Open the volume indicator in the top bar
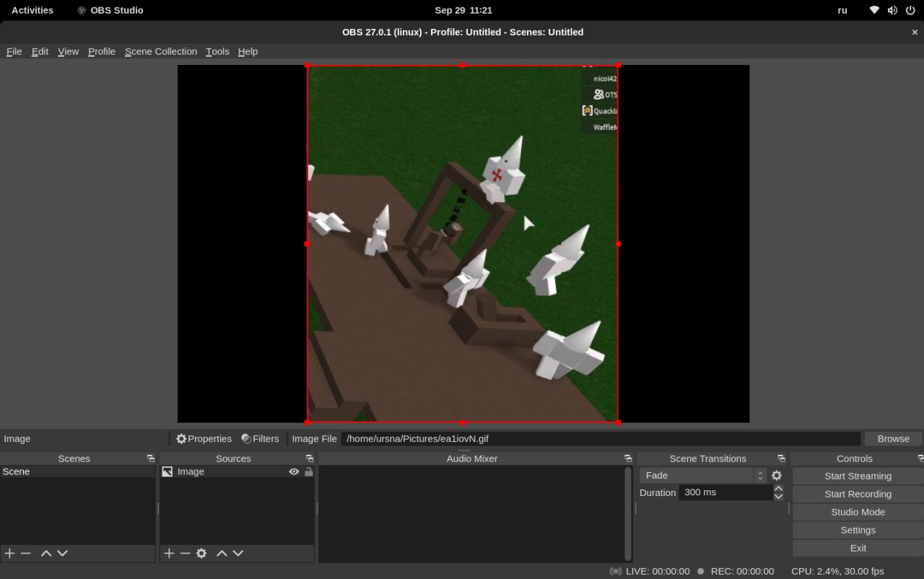Screen dimensions: 924x579 pyautogui.click(x=892, y=10)
